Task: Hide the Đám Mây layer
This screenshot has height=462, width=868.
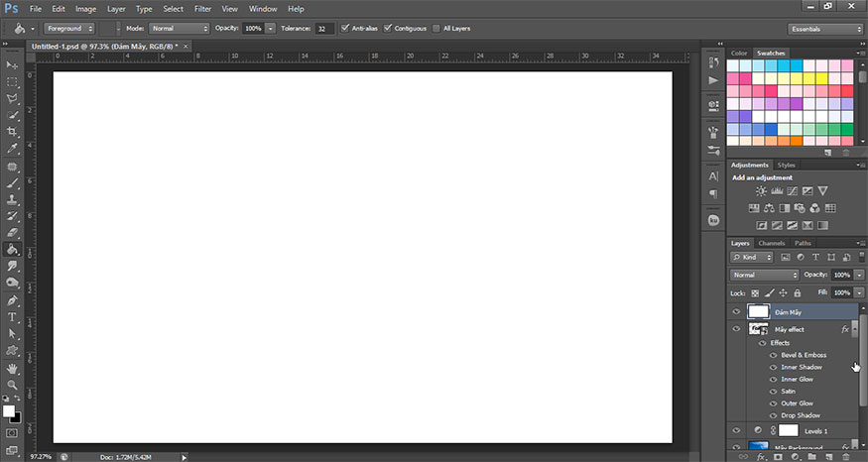Action: [736, 311]
